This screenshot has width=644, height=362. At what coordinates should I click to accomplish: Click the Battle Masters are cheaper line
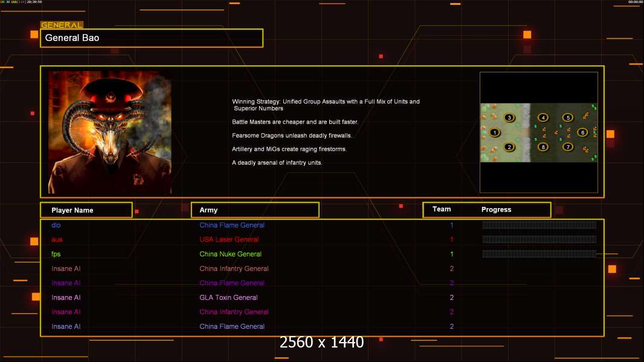295,122
